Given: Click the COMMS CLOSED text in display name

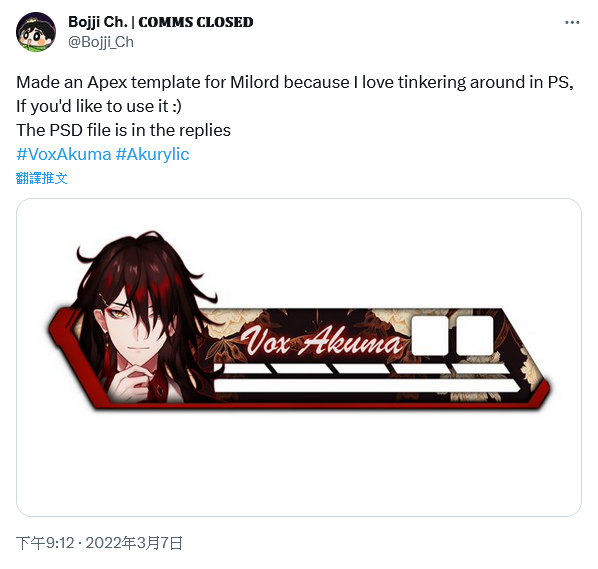Looking at the screenshot, I should click(196, 22).
